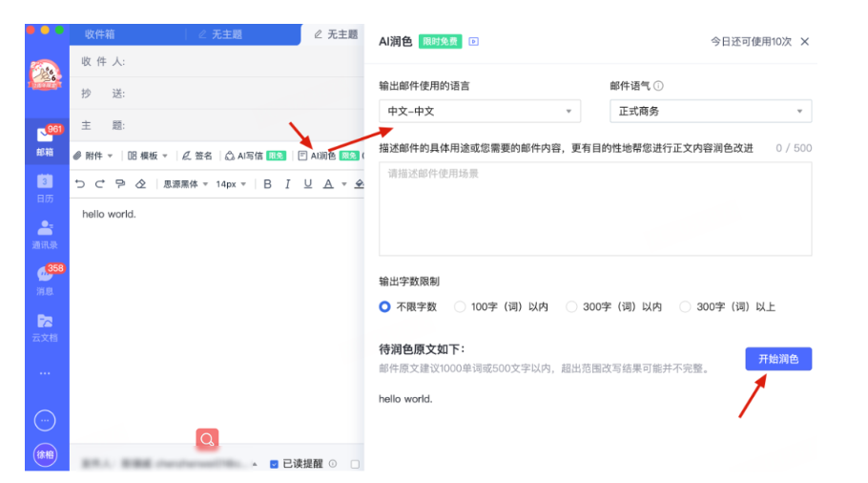Click the 今日还可使用10次 text
868x483 pixels.
[751, 42]
